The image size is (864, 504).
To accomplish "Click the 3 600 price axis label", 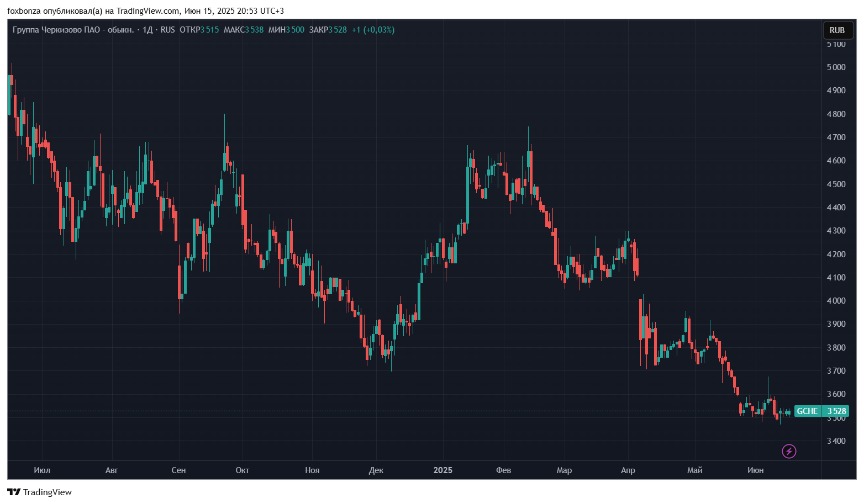I will (836, 394).
